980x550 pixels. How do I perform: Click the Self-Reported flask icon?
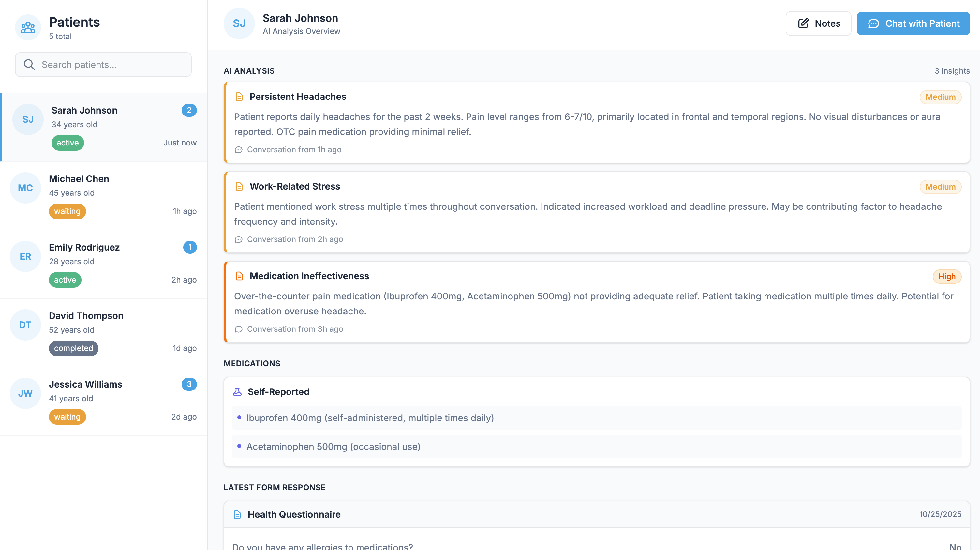click(237, 392)
